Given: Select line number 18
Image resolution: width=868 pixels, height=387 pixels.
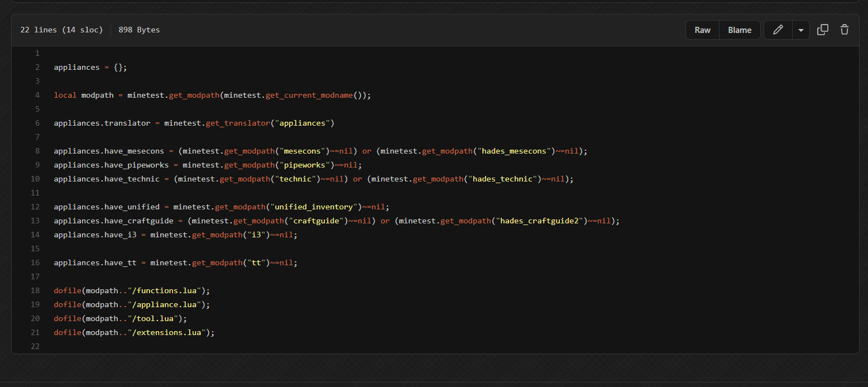Looking at the screenshot, I should pos(35,290).
